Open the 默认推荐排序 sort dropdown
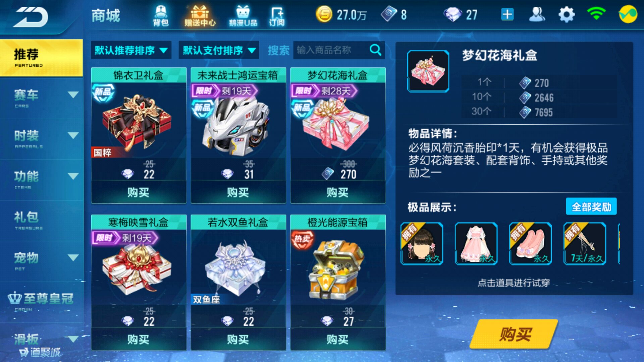 click(131, 50)
